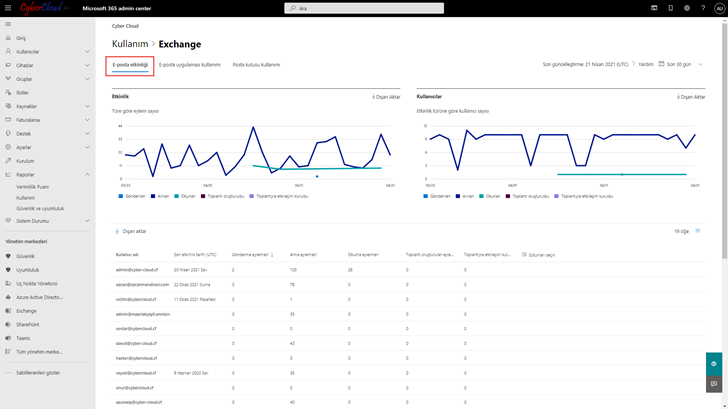
Task: Open the AU account avatar
Action: point(719,8)
